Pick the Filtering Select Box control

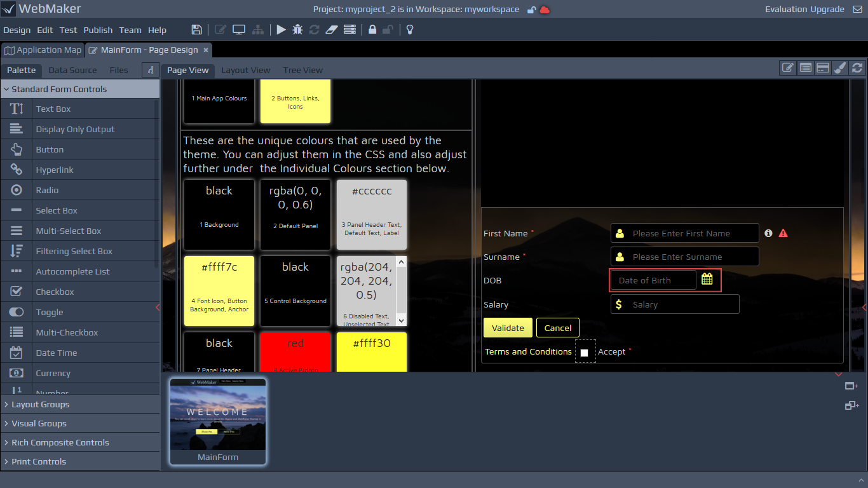point(80,251)
